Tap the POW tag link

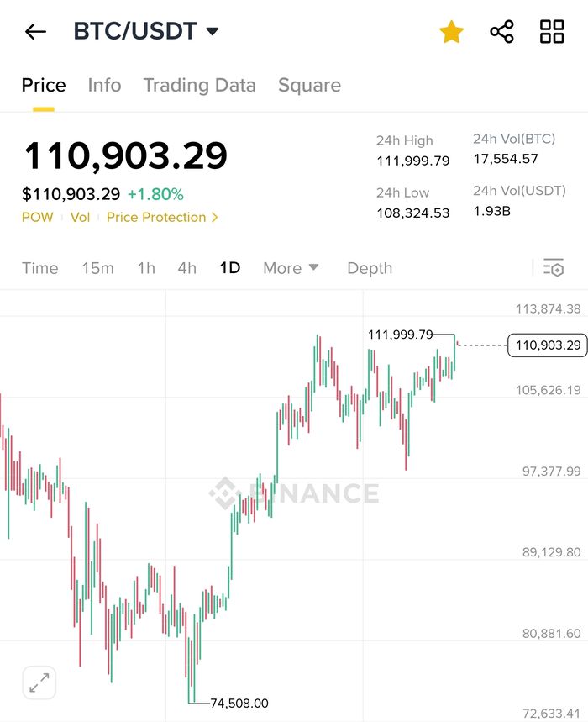coord(37,218)
